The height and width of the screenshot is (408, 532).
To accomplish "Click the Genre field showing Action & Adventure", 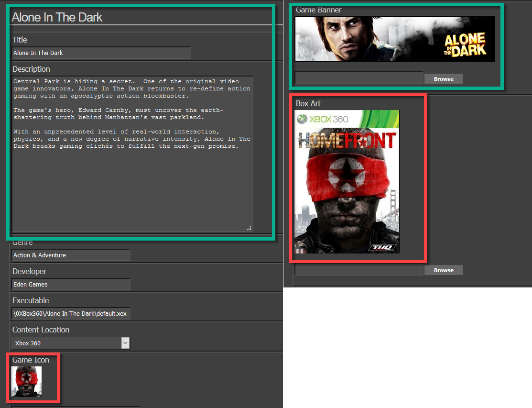I will (x=71, y=255).
